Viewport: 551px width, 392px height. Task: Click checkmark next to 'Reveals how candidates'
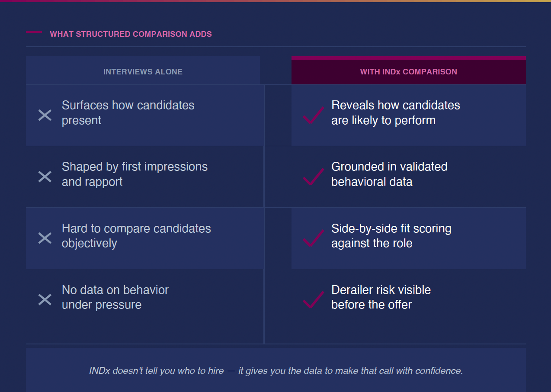(x=313, y=115)
